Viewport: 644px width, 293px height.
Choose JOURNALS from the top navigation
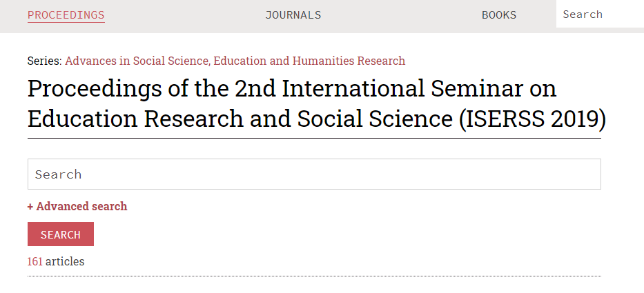[293, 14]
